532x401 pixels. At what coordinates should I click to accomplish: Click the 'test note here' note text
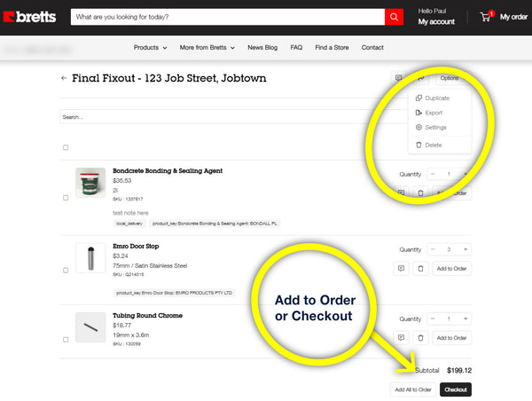[130, 213]
